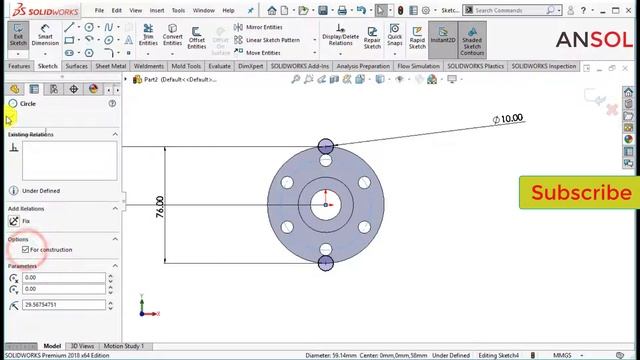Image resolution: width=640 pixels, height=360 pixels.
Task: Open the circle property help icon
Action: pos(112,104)
